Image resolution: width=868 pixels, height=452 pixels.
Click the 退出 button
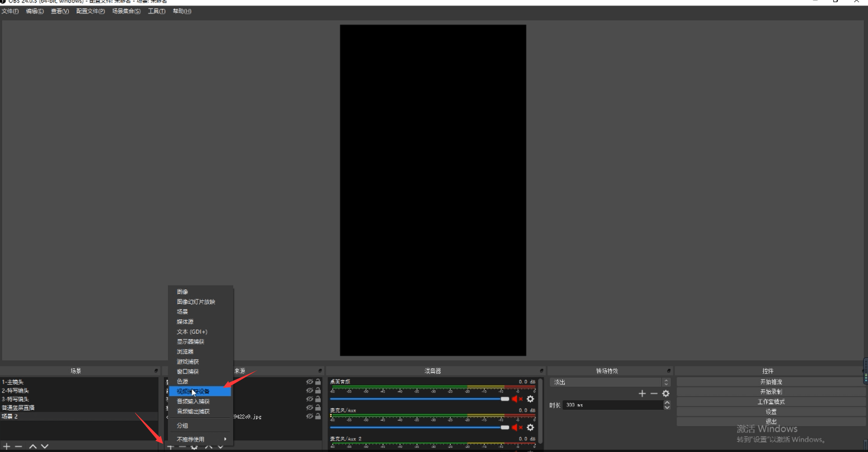click(771, 422)
